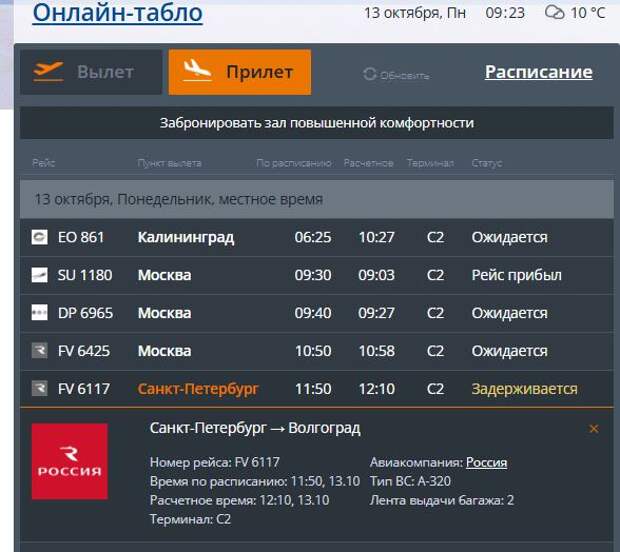Click the refresh icon next to Обновить
Image resolution: width=620 pixels, height=552 pixels.
point(370,74)
